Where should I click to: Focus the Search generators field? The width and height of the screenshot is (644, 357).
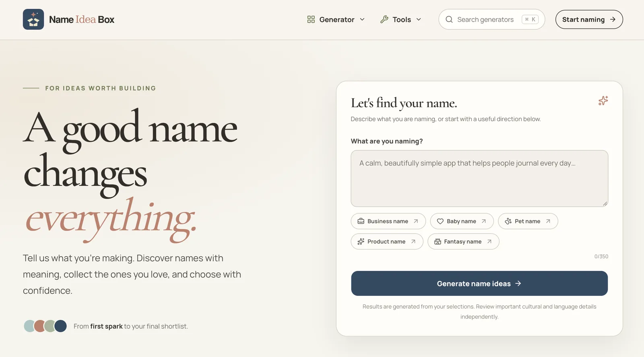click(491, 19)
